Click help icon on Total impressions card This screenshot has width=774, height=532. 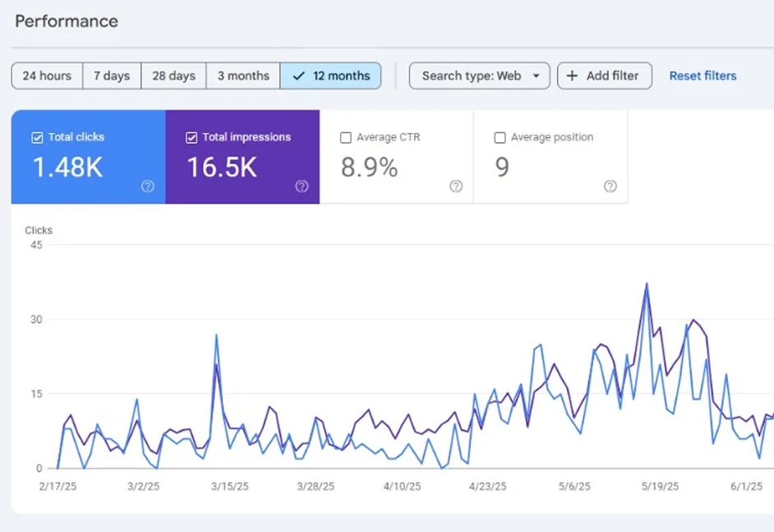point(302,186)
